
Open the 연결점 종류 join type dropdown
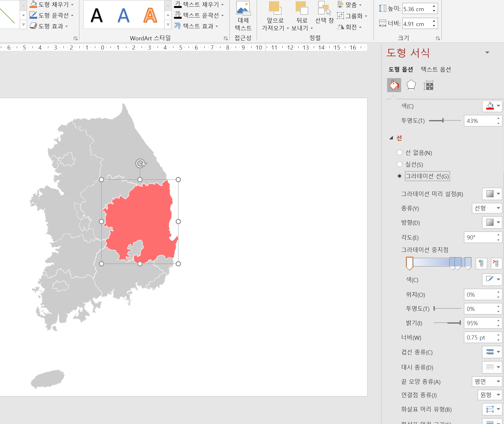(x=490, y=395)
